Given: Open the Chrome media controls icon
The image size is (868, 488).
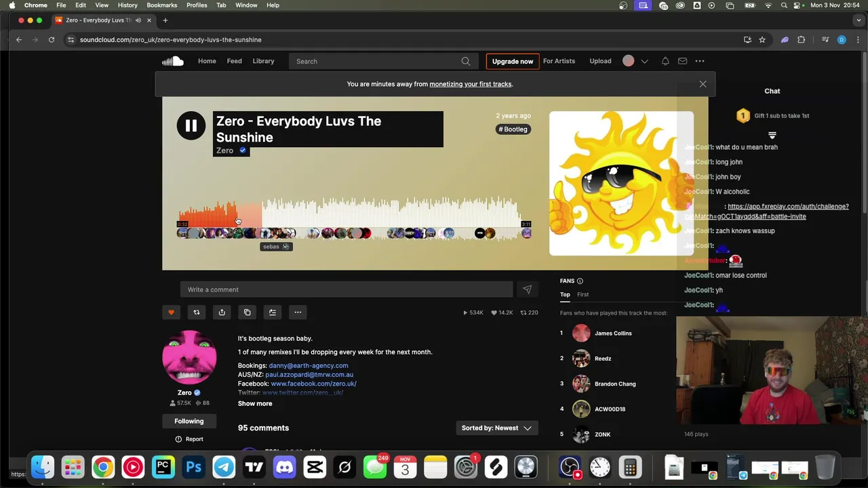Looking at the screenshot, I should coord(825,40).
